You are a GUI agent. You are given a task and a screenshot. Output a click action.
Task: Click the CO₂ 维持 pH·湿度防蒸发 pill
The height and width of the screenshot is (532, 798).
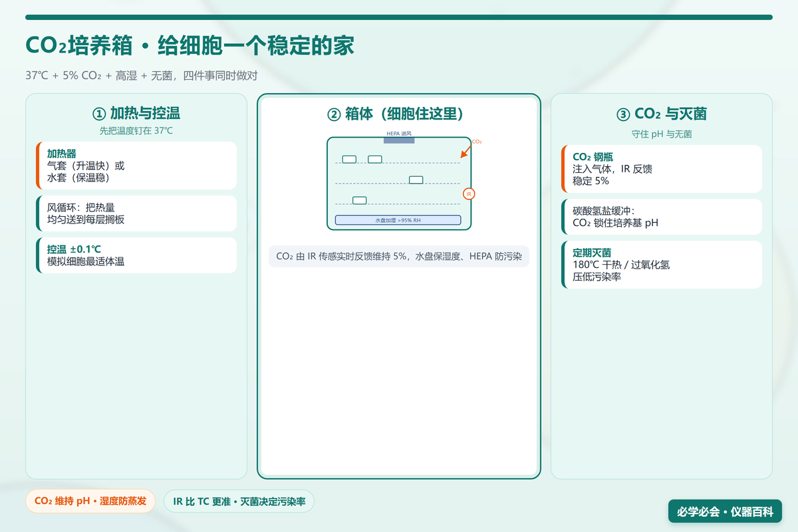(90, 501)
